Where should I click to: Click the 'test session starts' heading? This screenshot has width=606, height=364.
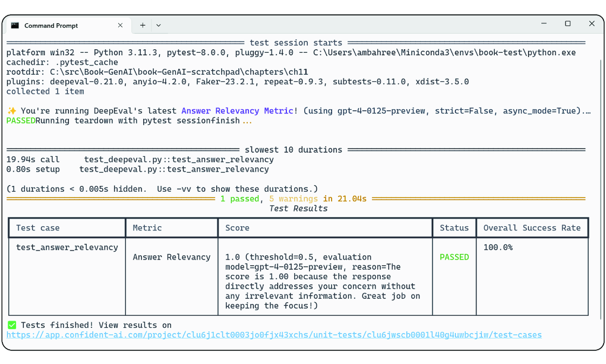point(296,43)
